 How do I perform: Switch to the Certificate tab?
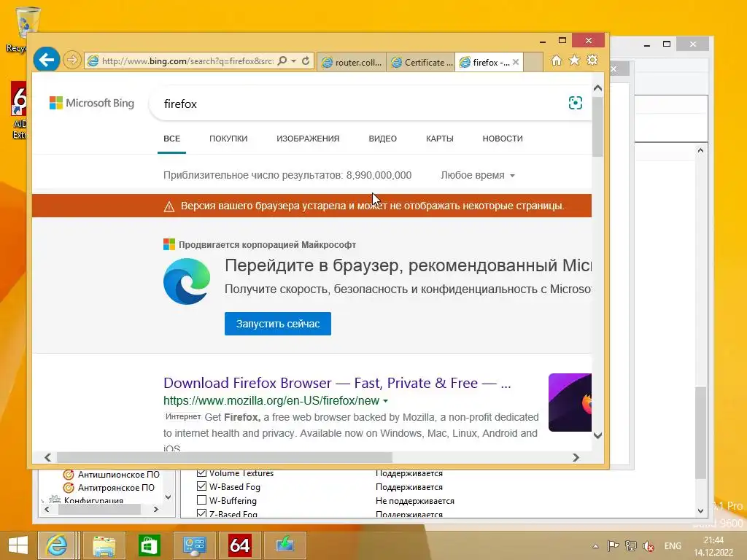tap(421, 63)
